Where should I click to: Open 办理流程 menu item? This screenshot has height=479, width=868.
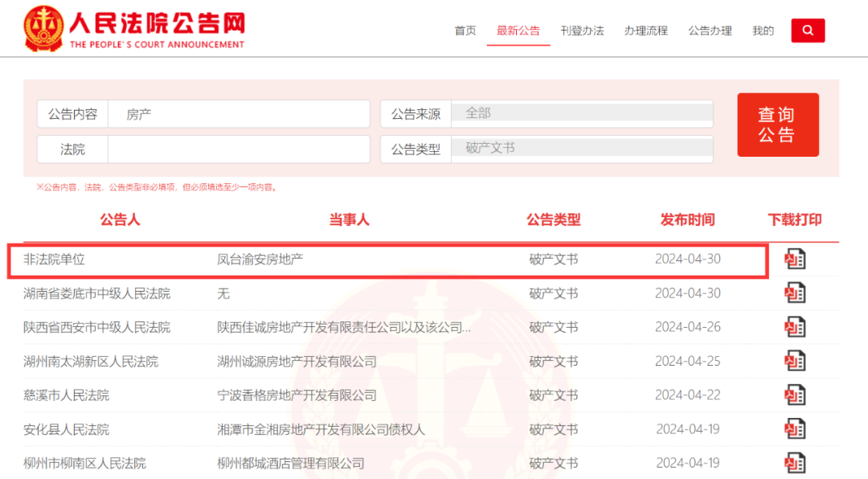(645, 31)
